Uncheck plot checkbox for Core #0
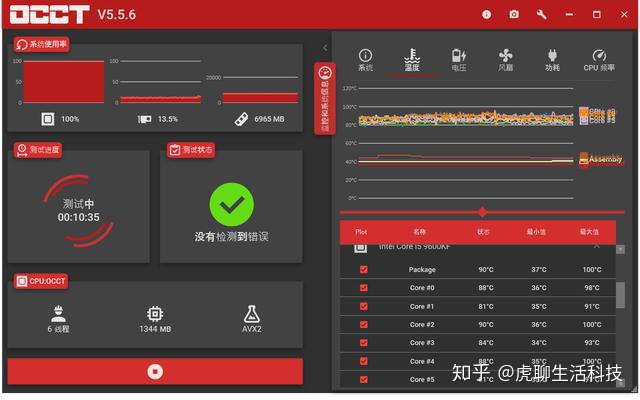Viewport: 640px width, 400px height. [364, 288]
